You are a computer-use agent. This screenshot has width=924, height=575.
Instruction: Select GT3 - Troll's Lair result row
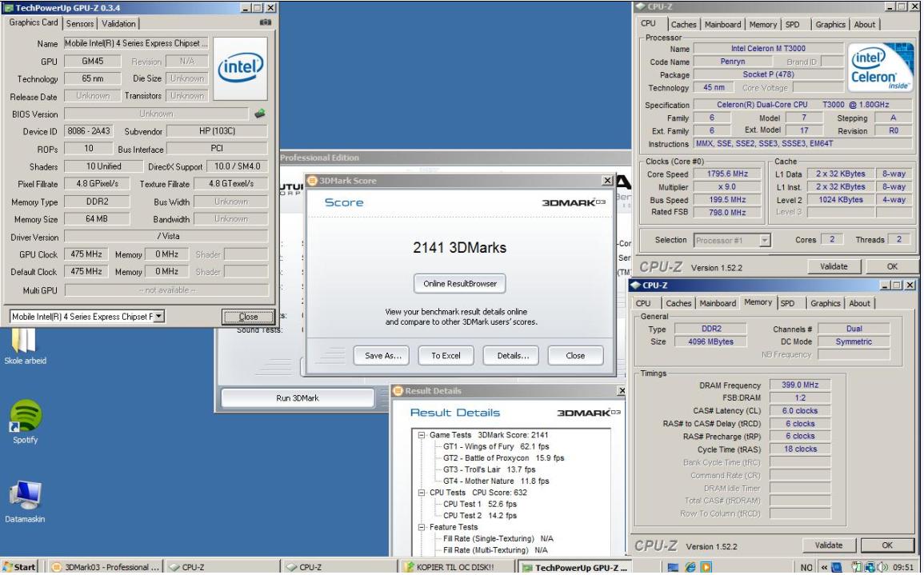point(489,469)
